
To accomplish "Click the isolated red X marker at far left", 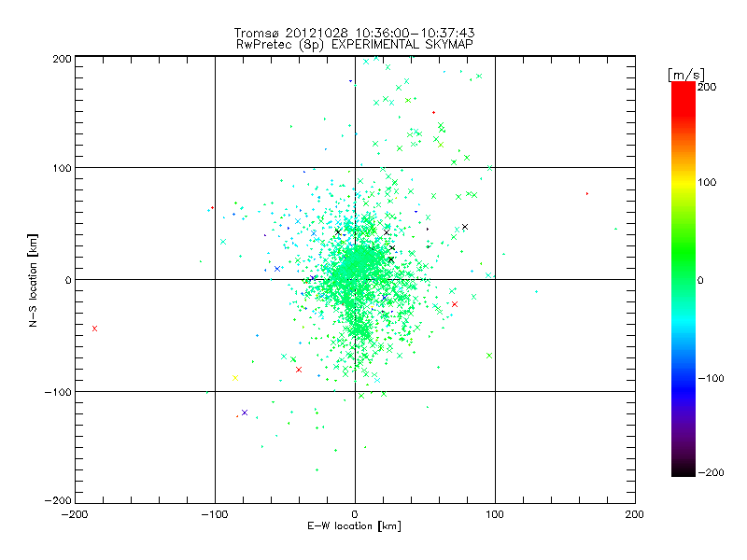I will [x=95, y=329].
